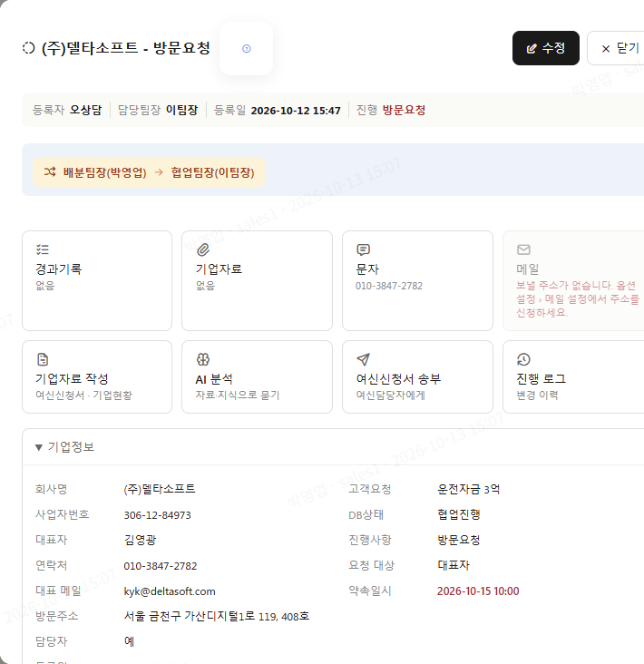Open the 기업자료 attachments card

257,280
